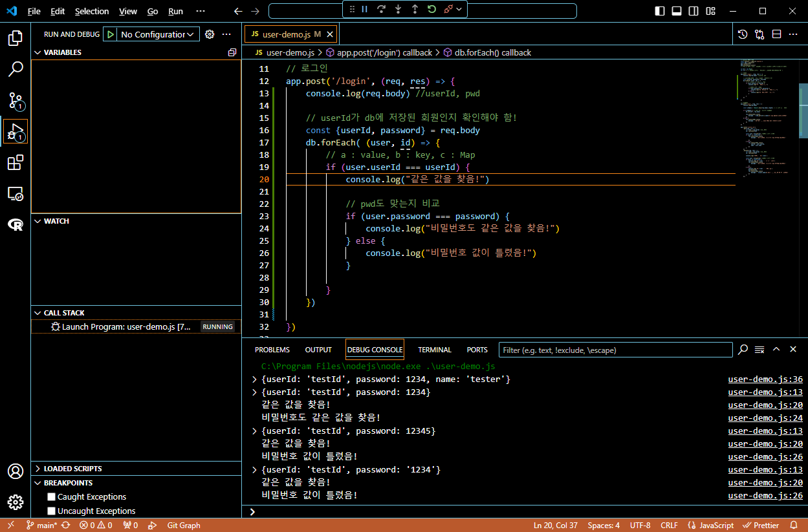Open notifications bell in status bar
The height and width of the screenshot is (532, 808).
pos(793,526)
